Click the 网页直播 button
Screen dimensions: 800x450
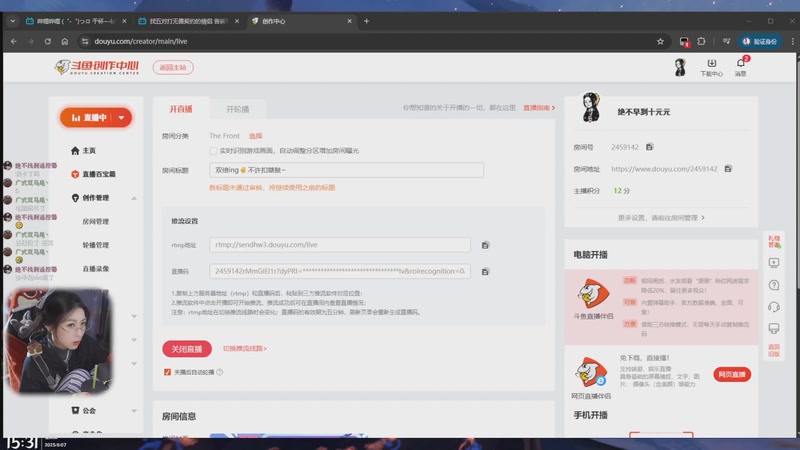732,374
